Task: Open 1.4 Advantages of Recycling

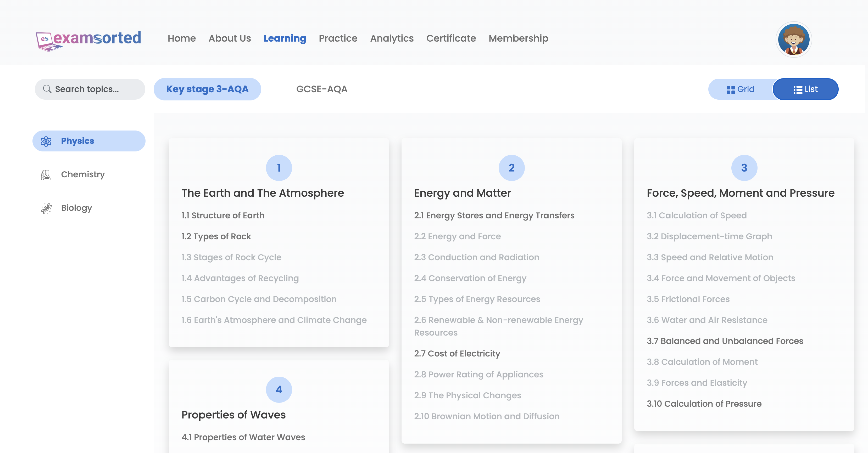Action: pyautogui.click(x=240, y=278)
